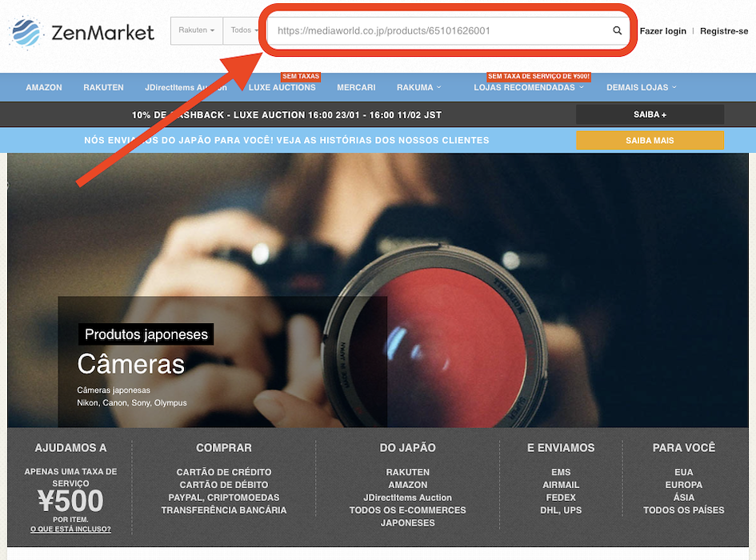Click the ZenMarket logo icon
The width and height of the screenshot is (756, 560).
pyautogui.click(x=27, y=32)
